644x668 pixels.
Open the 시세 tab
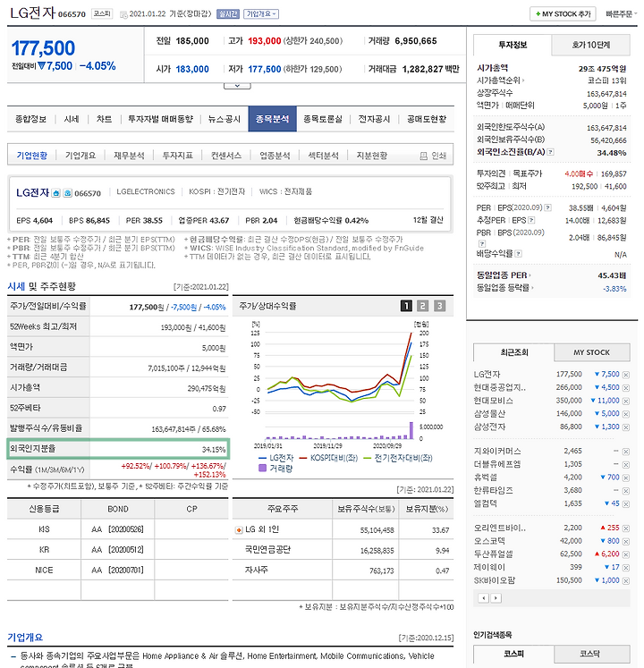[x=72, y=119]
